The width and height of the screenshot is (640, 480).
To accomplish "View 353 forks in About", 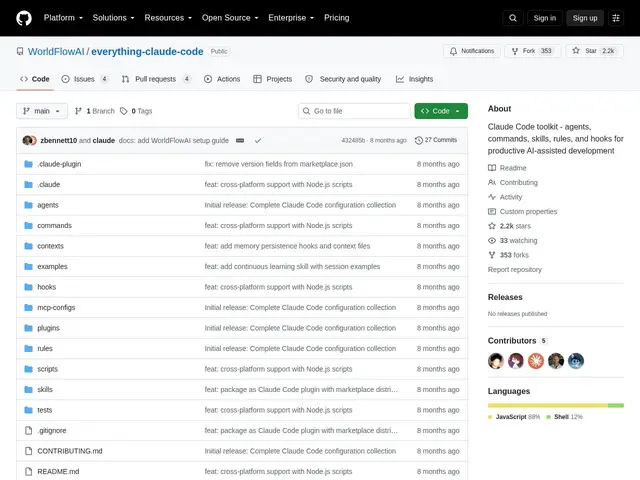I will coord(509,255).
